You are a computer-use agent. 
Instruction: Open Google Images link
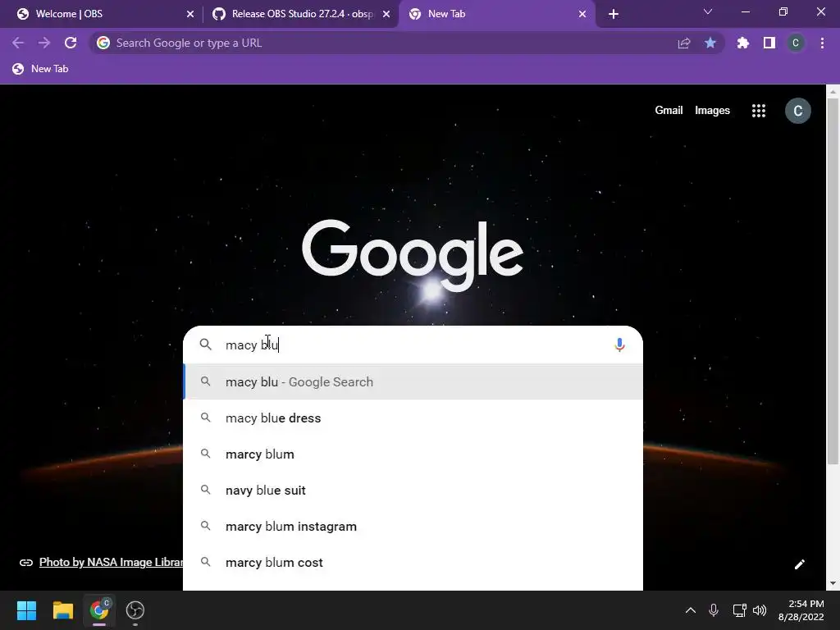coord(712,111)
